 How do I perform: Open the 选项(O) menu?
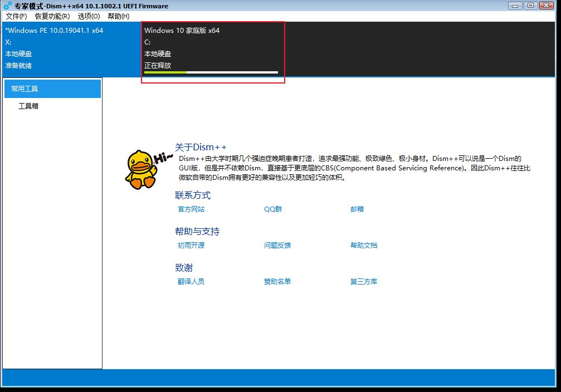pyautogui.click(x=89, y=16)
